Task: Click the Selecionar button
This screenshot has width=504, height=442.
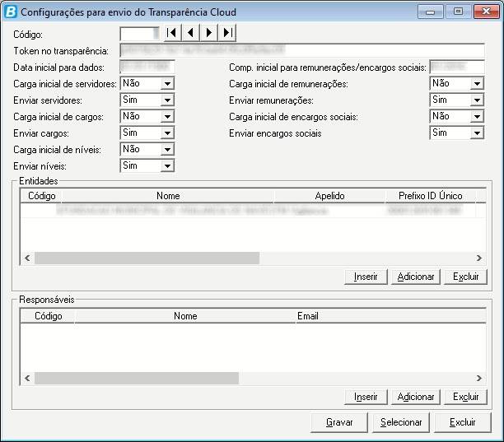Action: (401, 422)
